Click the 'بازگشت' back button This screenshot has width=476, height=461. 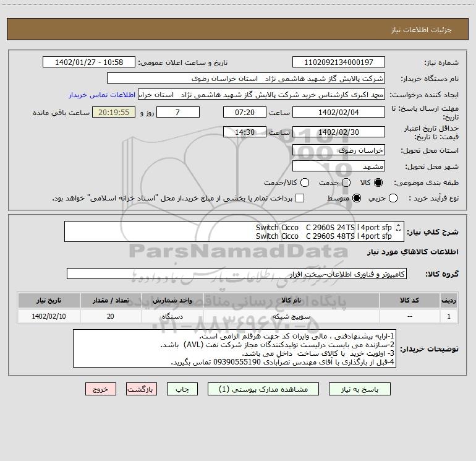coord(142,389)
